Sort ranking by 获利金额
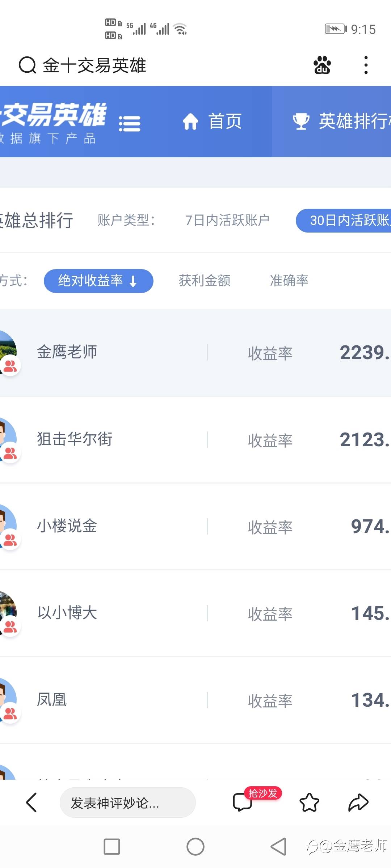The height and width of the screenshot is (868, 391). tap(205, 281)
